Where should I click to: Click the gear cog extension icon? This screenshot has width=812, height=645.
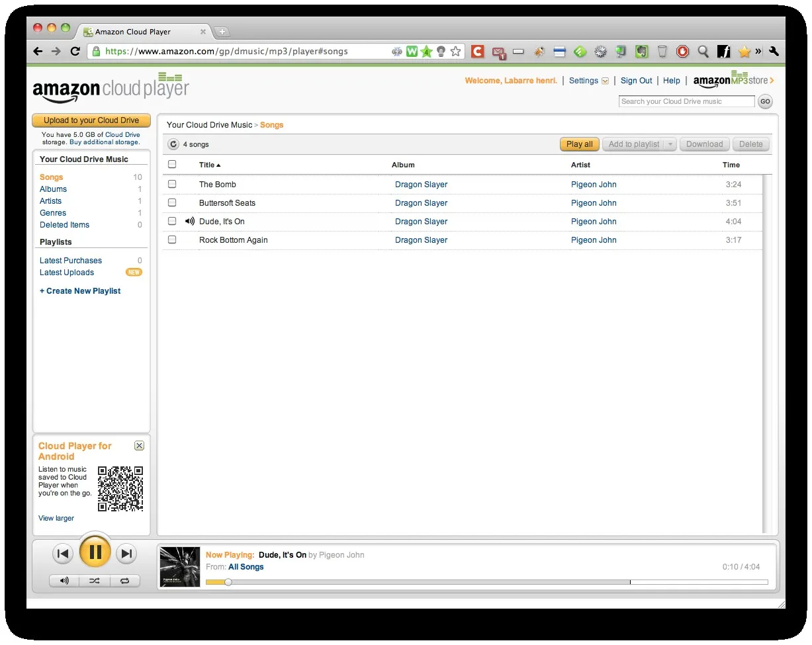point(600,51)
